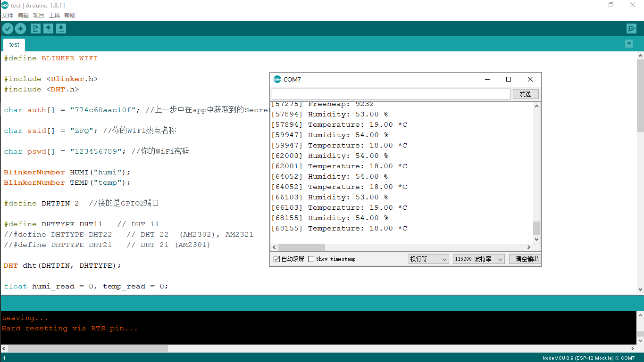Click the serial monitor vertical scrollbar thumb
This screenshot has height=362, width=644.
[536, 228]
